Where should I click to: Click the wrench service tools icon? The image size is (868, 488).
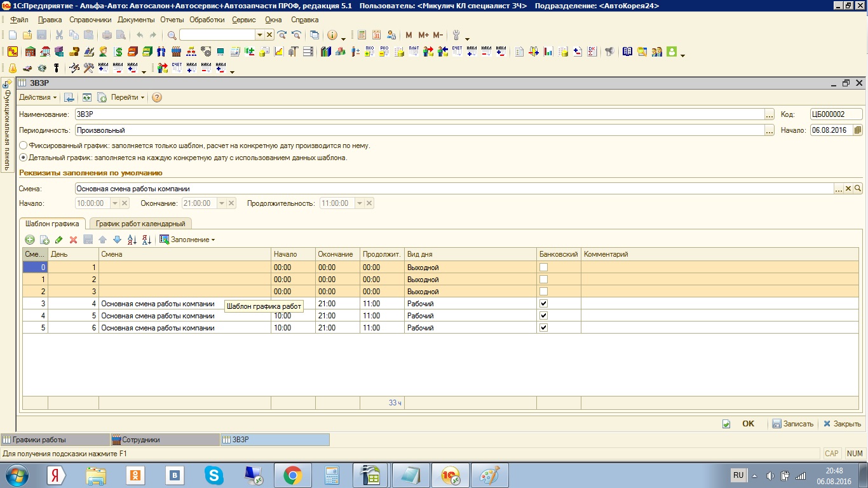[x=456, y=35]
